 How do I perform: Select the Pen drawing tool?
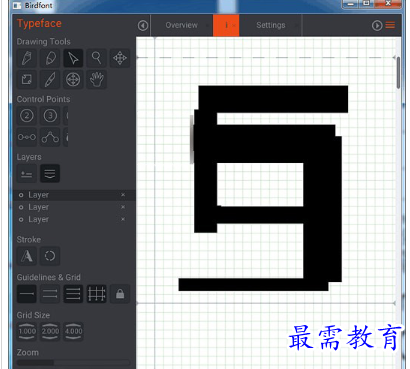pos(27,58)
